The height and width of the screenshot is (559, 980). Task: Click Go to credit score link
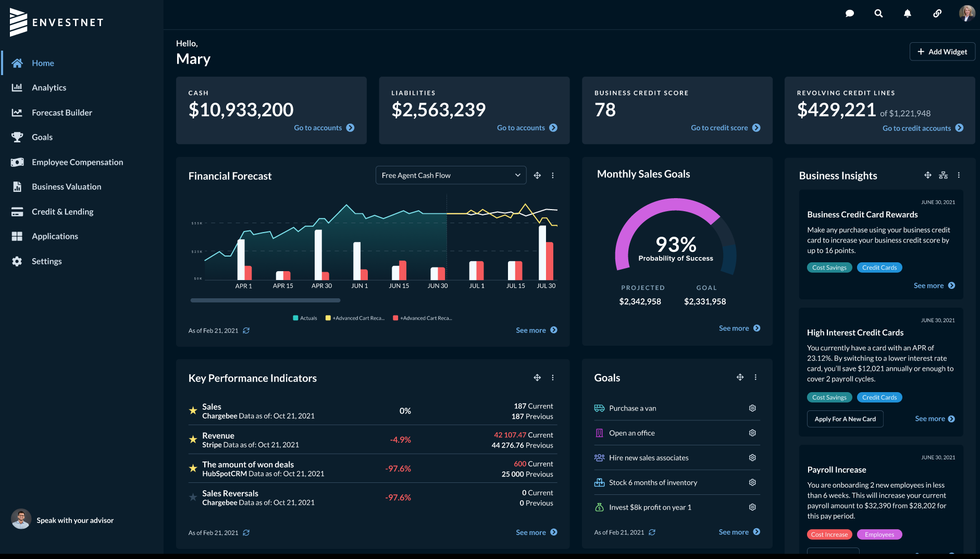coord(726,128)
